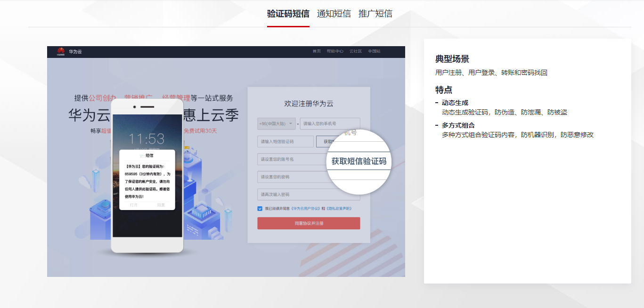Image resolution: width=644 pixels, height=308 pixels.
Task: Click 华为云 brand name in demo header
Action: (75, 51)
